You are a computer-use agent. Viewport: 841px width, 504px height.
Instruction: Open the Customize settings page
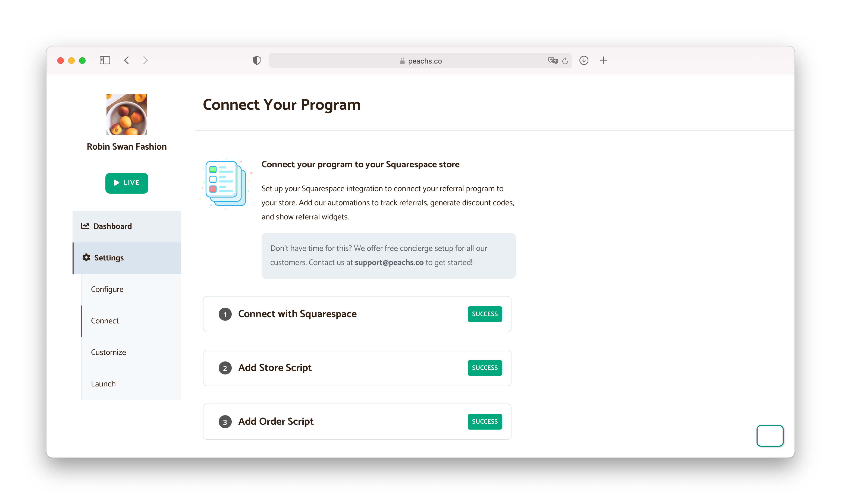[x=108, y=352]
